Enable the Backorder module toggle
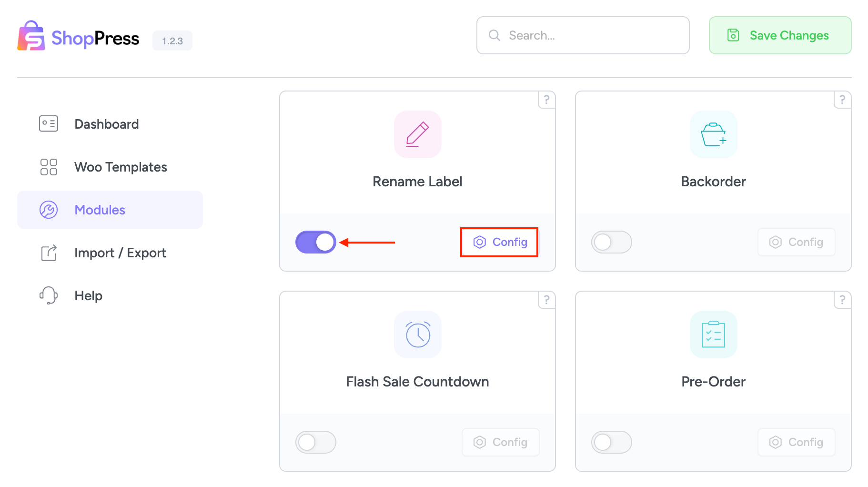Image resolution: width=868 pixels, height=487 pixels. [x=611, y=242]
